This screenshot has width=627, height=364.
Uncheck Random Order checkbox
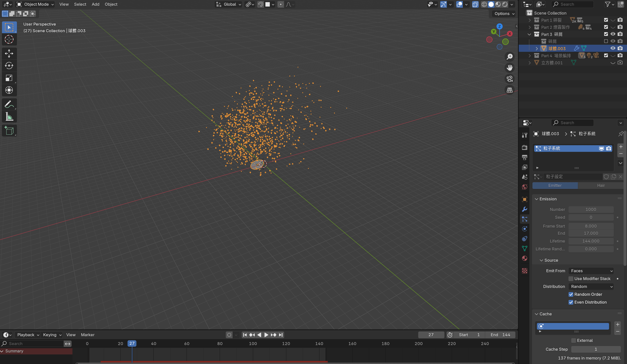click(571, 294)
